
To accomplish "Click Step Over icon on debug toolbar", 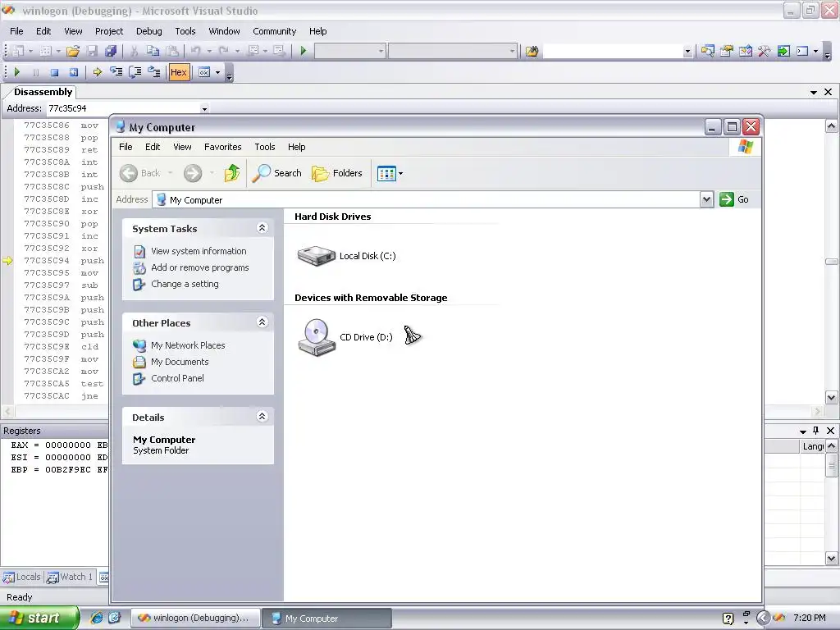I will click(x=135, y=72).
